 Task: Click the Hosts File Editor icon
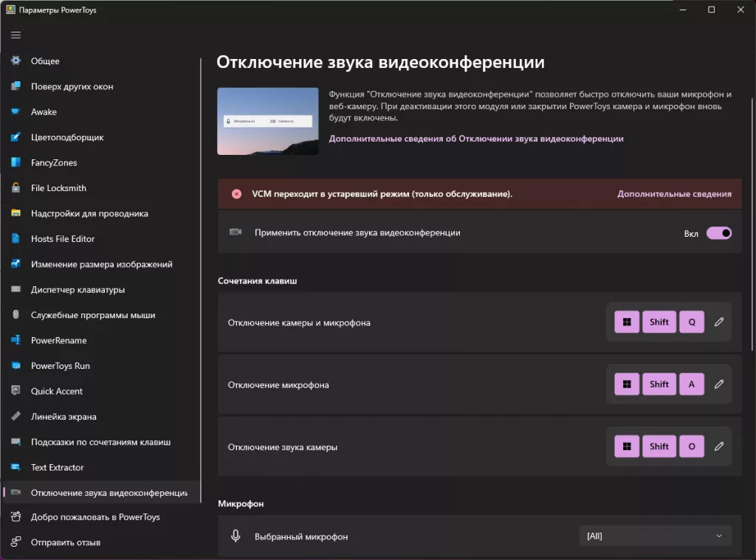point(16,238)
